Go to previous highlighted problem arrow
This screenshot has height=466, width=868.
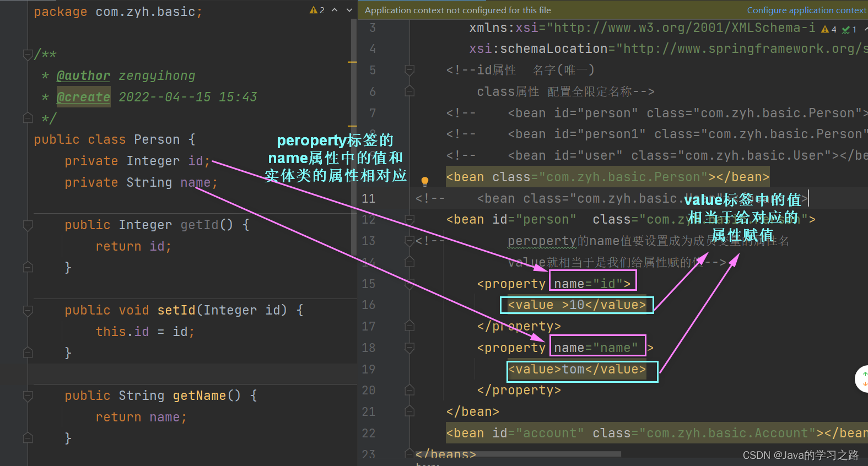point(335,10)
